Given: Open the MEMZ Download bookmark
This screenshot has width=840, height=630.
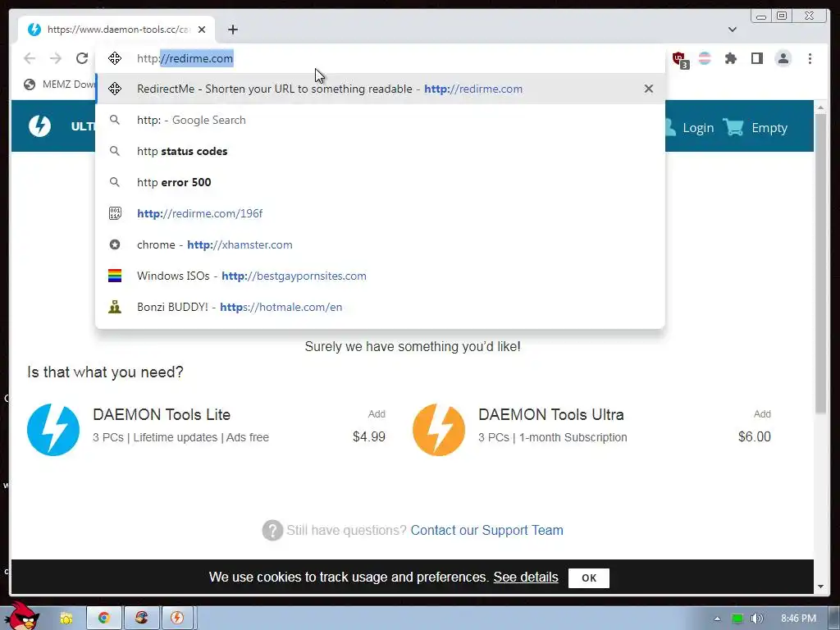Looking at the screenshot, I should [x=59, y=84].
